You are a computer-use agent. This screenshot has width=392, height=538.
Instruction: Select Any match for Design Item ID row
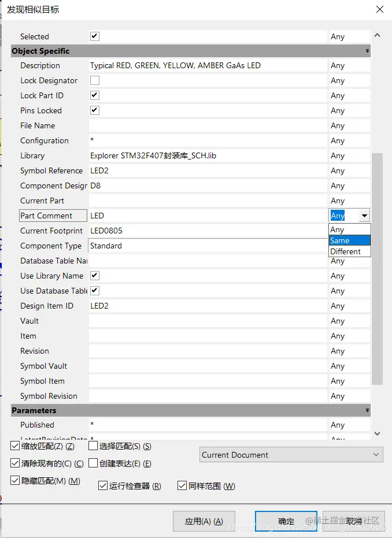(349, 306)
